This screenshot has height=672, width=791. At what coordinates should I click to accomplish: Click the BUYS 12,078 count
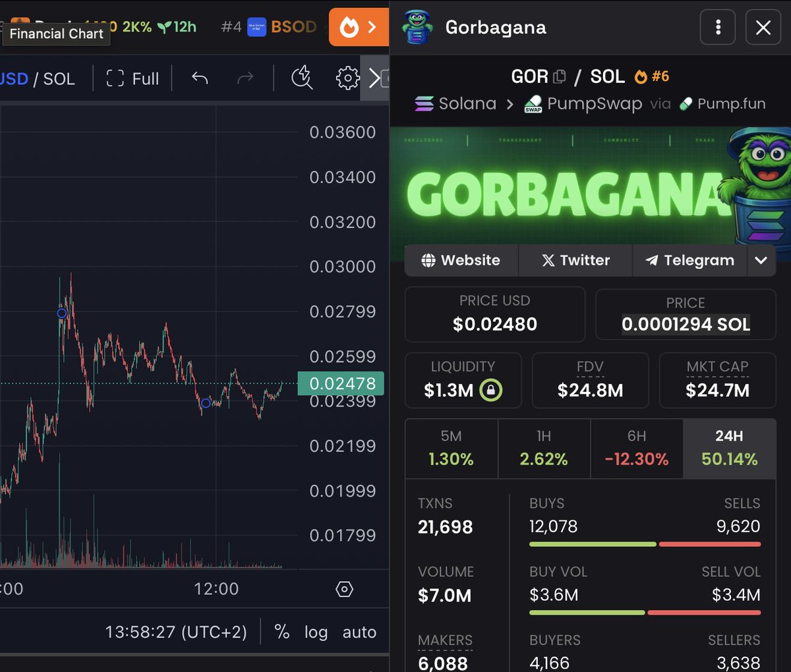(554, 526)
